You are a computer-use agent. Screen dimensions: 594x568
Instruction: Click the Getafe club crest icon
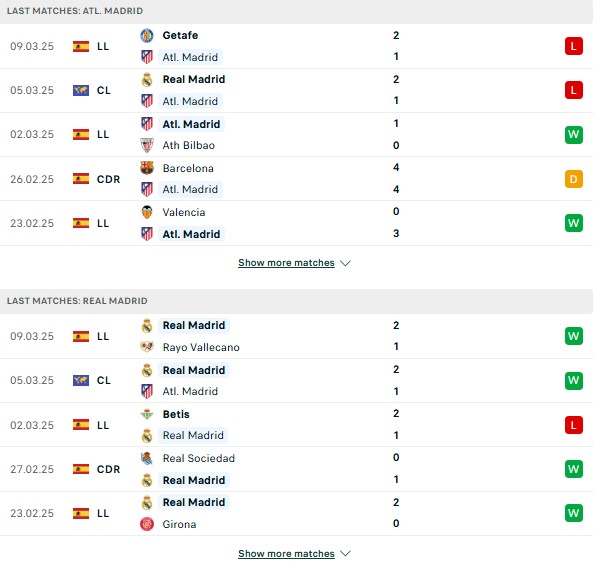click(x=147, y=35)
